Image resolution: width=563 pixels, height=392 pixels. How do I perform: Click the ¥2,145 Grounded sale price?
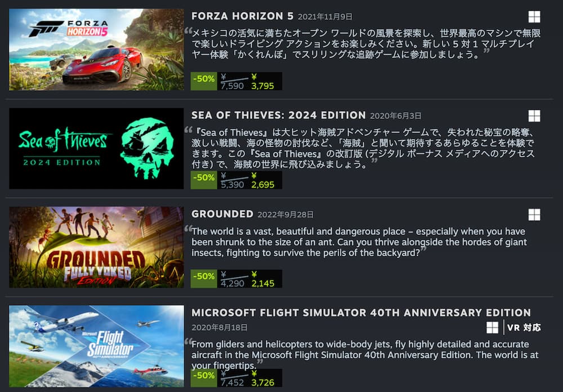pos(262,279)
